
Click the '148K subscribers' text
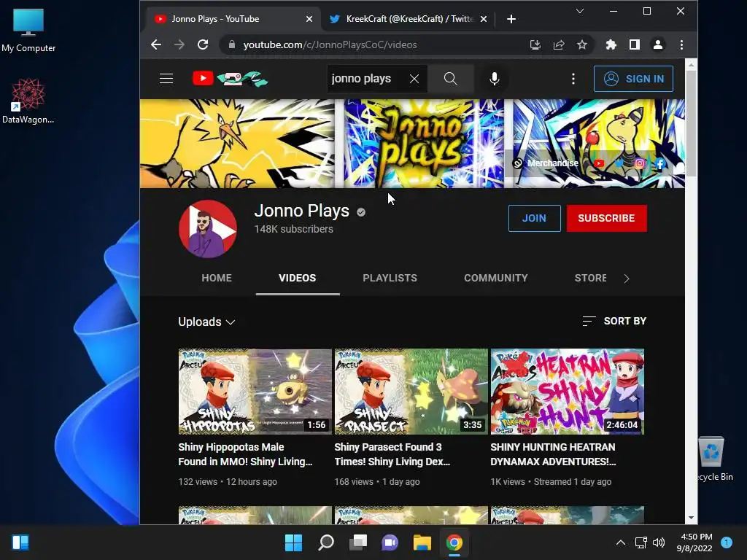293,229
